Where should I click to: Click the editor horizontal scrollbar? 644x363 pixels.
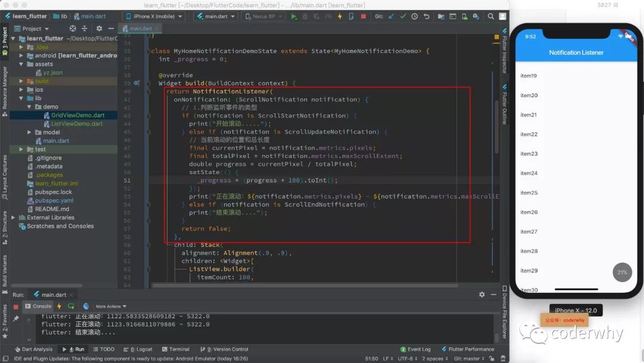[x=305, y=285]
